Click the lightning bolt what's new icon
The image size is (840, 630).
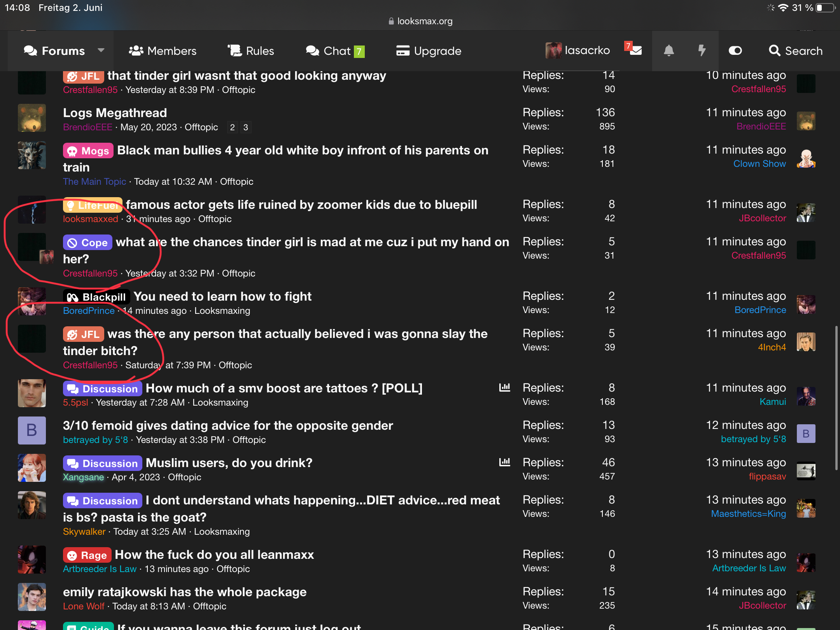[702, 51]
